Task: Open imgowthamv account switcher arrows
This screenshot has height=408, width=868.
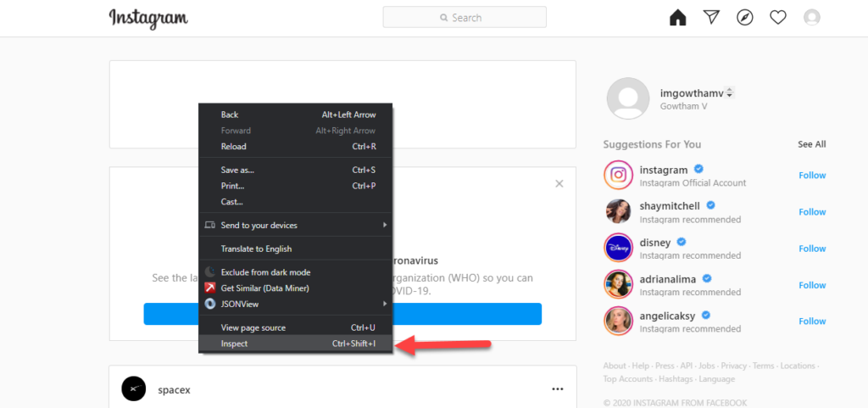Action: [730, 93]
